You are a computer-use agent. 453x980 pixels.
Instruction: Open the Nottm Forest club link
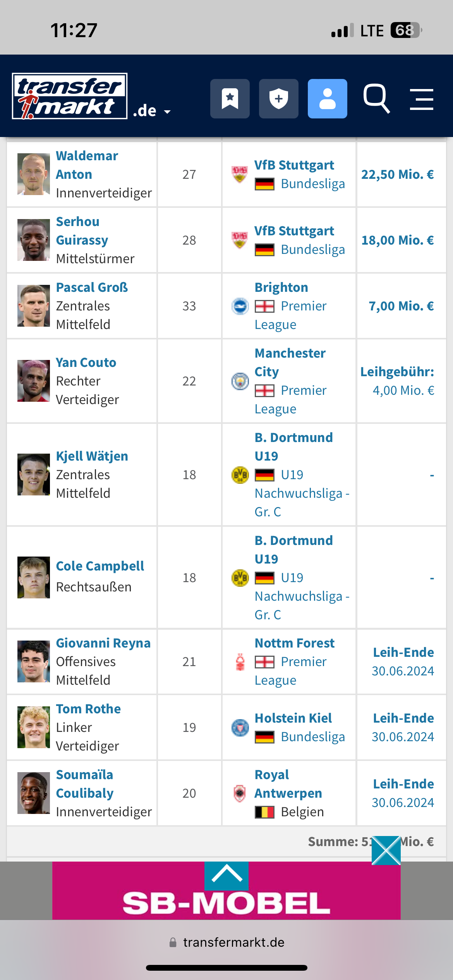click(x=295, y=643)
